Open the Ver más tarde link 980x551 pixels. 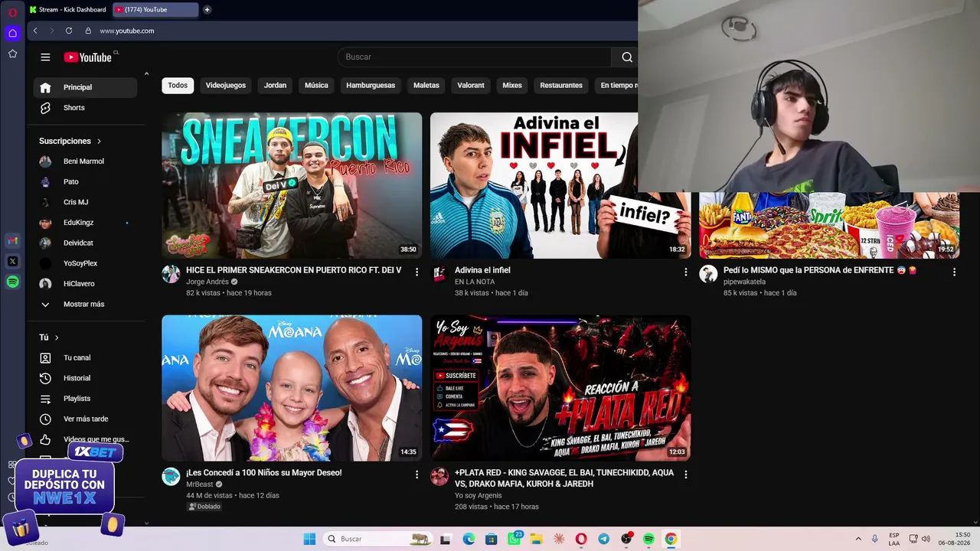(x=86, y=419)
